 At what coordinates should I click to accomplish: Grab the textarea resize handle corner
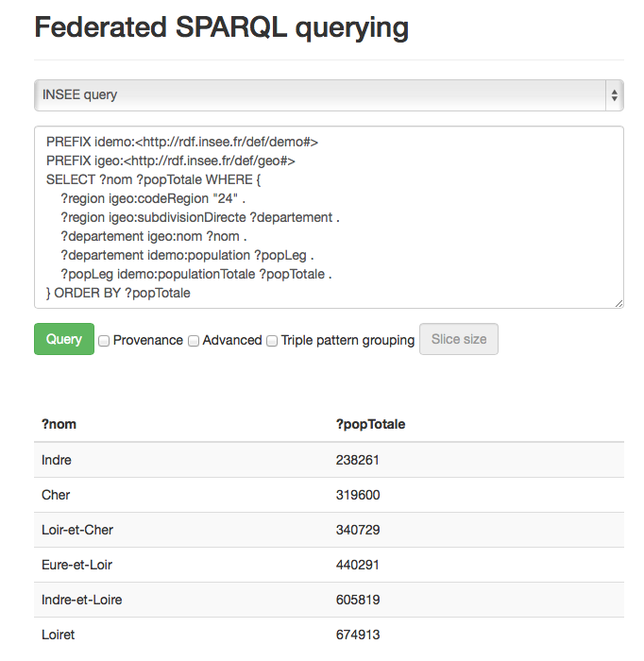(619, 303)
